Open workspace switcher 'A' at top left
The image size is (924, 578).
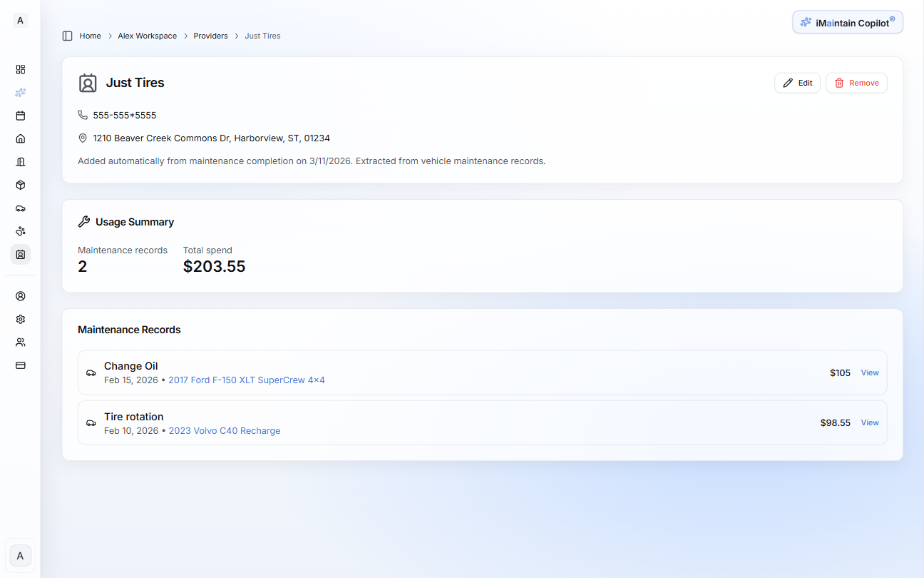tap(20, 21)
